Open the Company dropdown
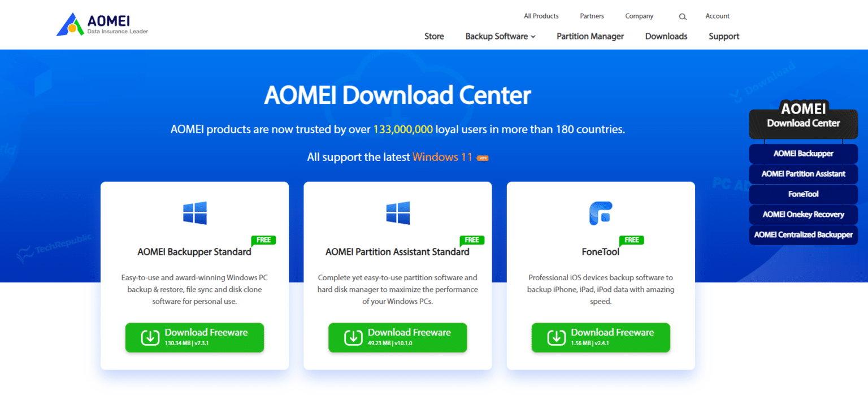Screen dimensions: 868x405 pyautogui.click(x=639, y=16)
